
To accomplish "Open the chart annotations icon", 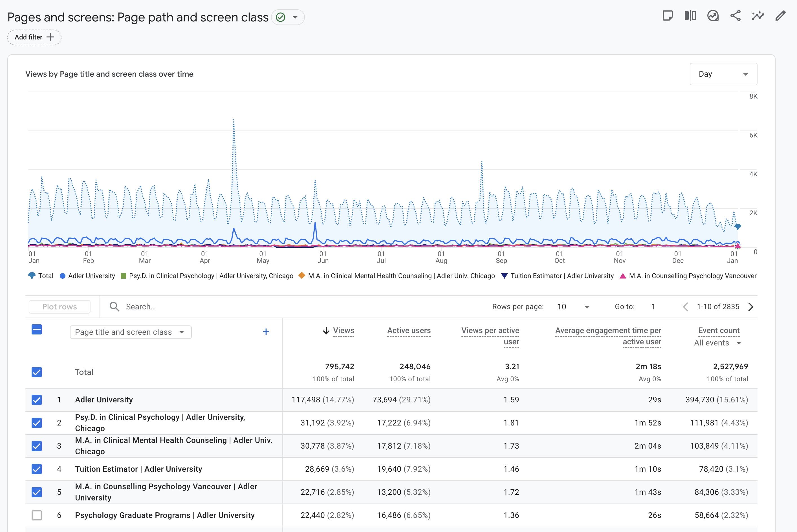I will 713,16.
